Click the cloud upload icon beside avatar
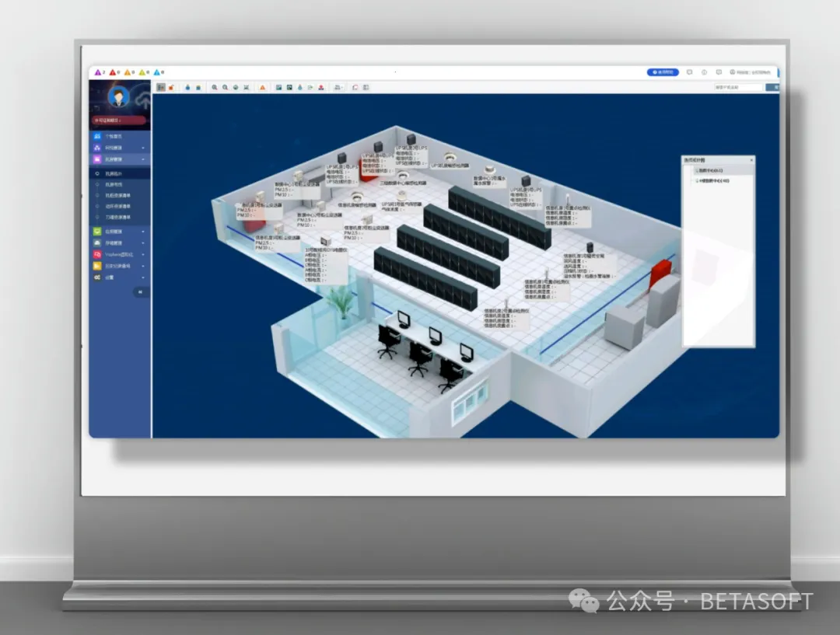840x635 pixels. [142, 99]
